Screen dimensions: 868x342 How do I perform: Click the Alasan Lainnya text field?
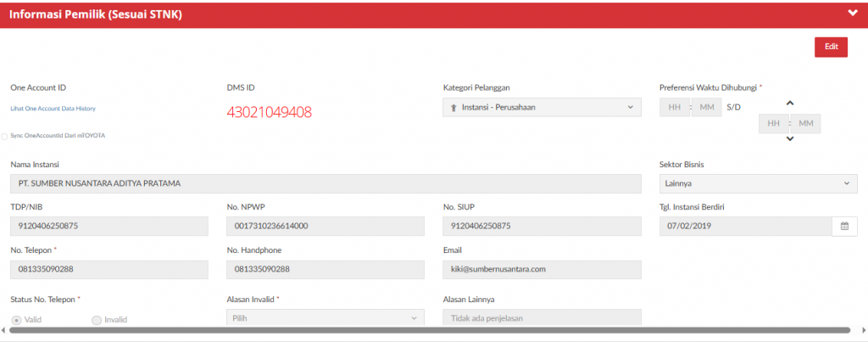(542, 318)
